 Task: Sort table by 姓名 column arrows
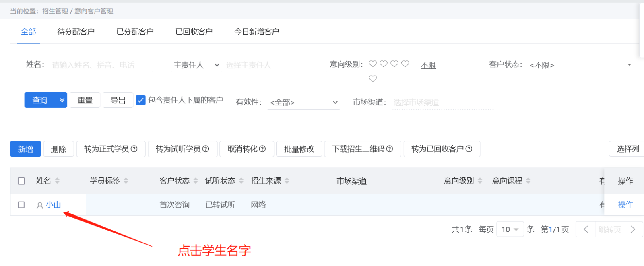[x=57, y=181]
